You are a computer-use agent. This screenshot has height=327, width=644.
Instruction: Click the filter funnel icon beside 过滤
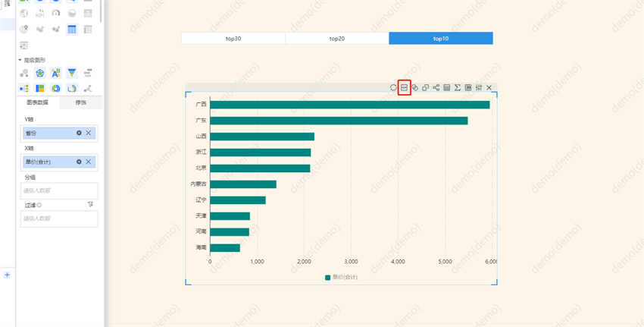tap(90, 204)
